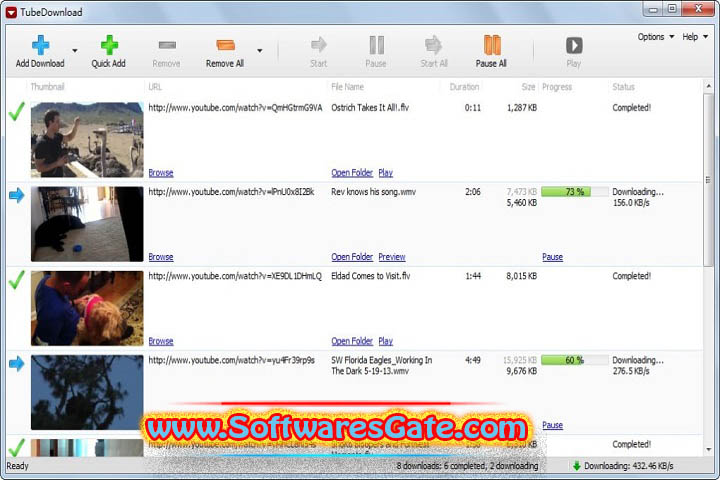Click the Start arrow icon
The width and height of the screenshot is (720, 480).
click(319, 45)
